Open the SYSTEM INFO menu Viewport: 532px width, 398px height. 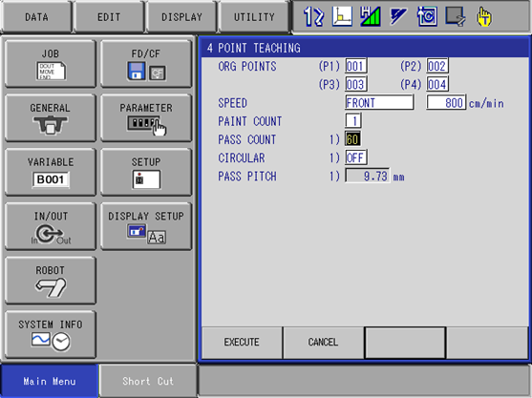51,335
